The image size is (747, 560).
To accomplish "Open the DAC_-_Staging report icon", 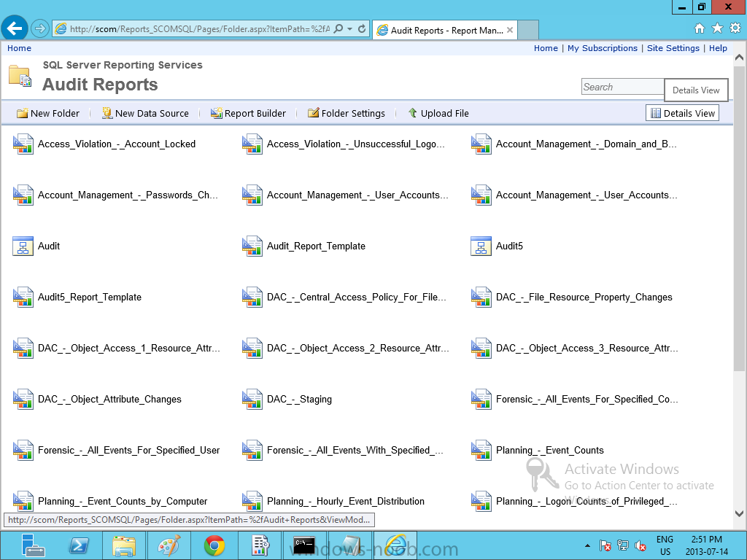I will pos(252,400).
